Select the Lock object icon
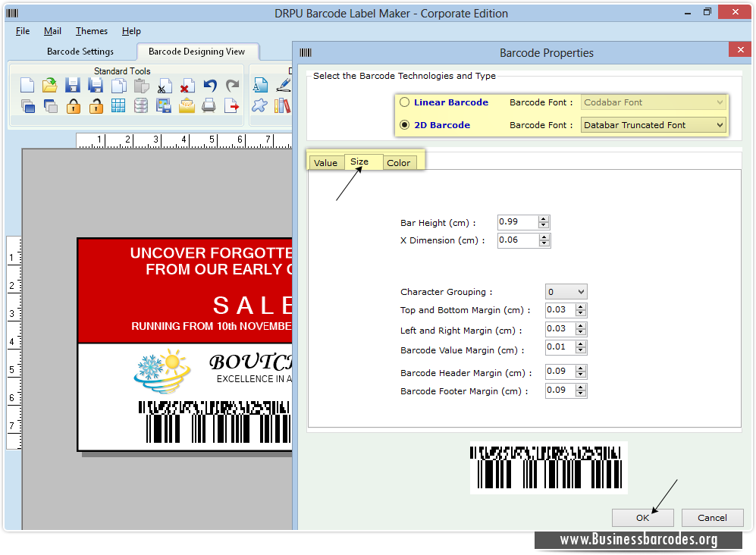 [72, 106]
